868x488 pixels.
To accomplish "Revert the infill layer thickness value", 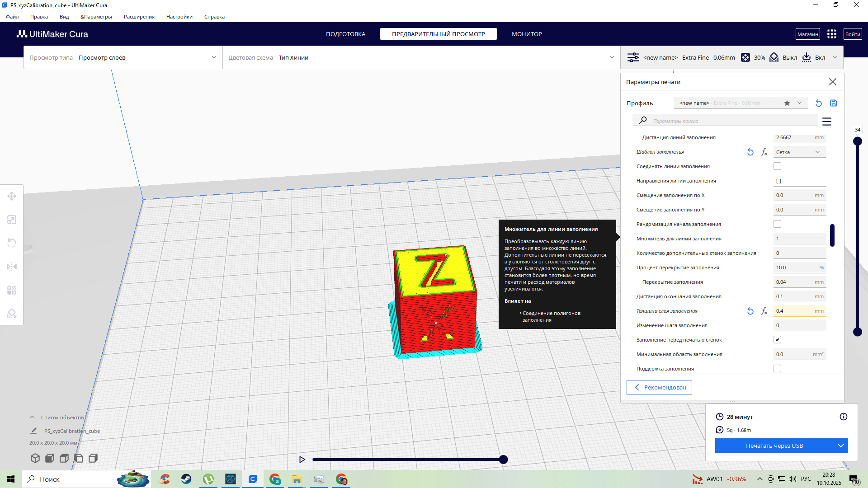I will (750, 311).
